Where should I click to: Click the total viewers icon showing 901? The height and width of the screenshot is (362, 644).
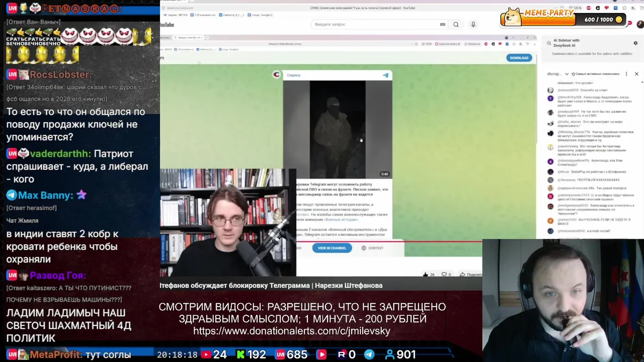(389, 354)
